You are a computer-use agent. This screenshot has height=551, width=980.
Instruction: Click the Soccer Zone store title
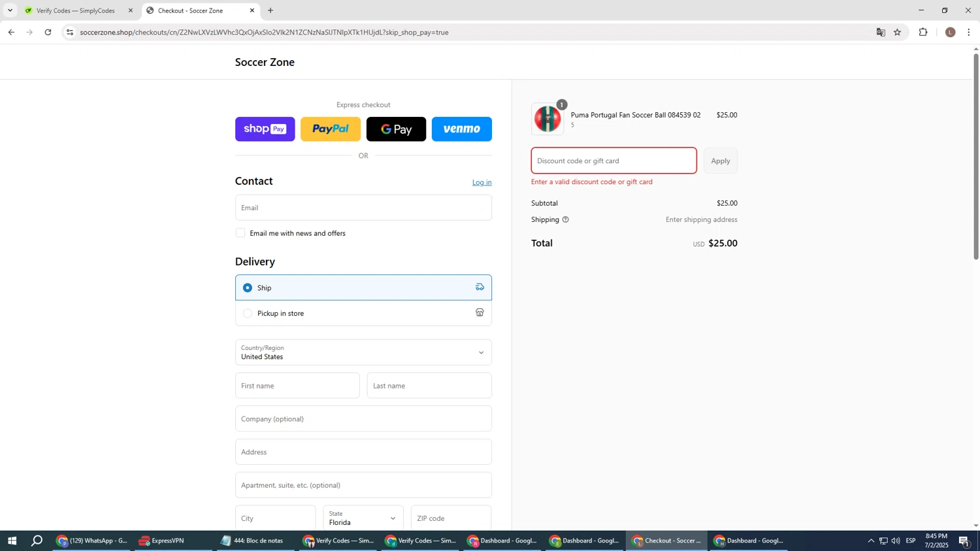pos(265,62)
